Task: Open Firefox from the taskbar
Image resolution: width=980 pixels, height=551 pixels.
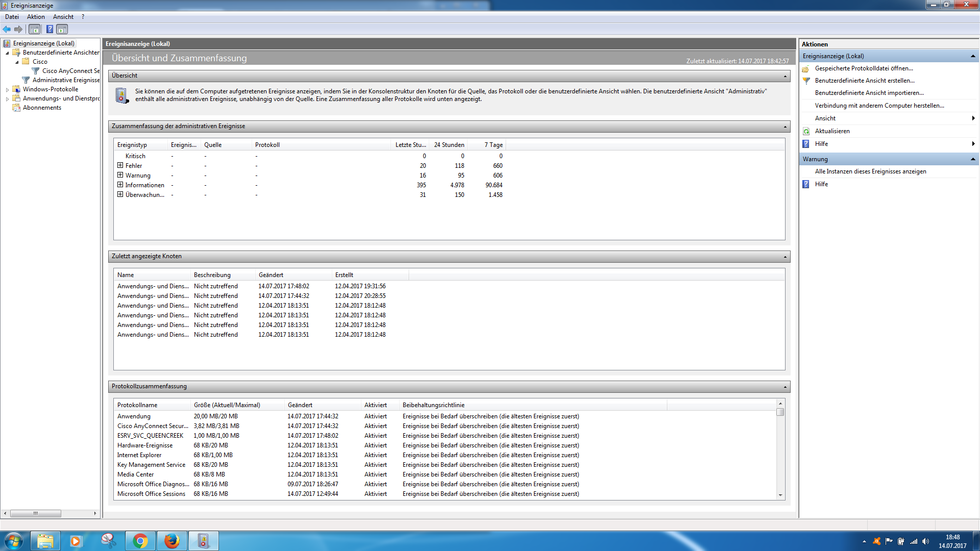Action: [x=172, y=541]
